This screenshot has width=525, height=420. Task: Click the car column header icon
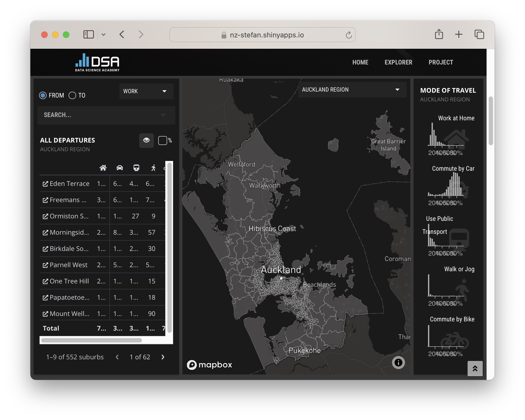[119, 168]
